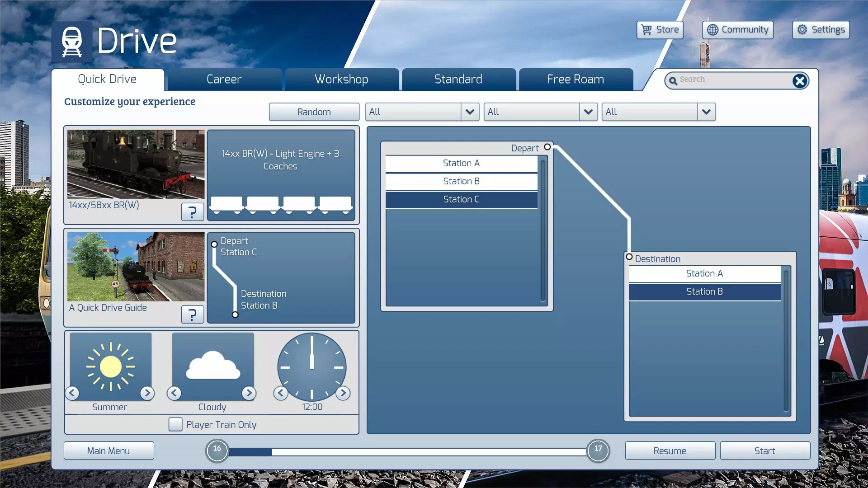Click previous weather arrow beside Cloudy
Image resolution: width=868 pixels, height=488 pixels.
click(174, 393)
